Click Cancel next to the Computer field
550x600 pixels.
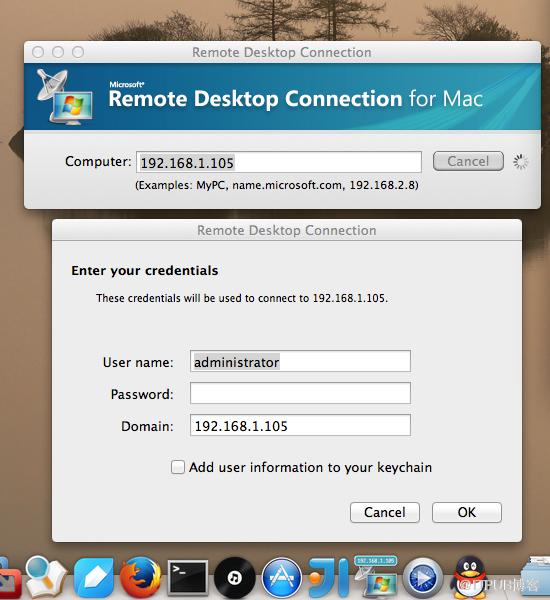tap(468, 161)
